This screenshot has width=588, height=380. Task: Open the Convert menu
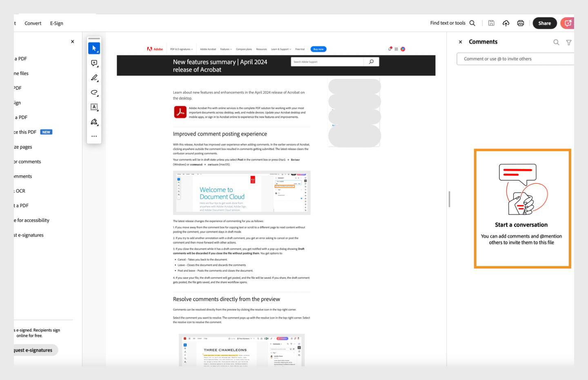pos(33,23)
